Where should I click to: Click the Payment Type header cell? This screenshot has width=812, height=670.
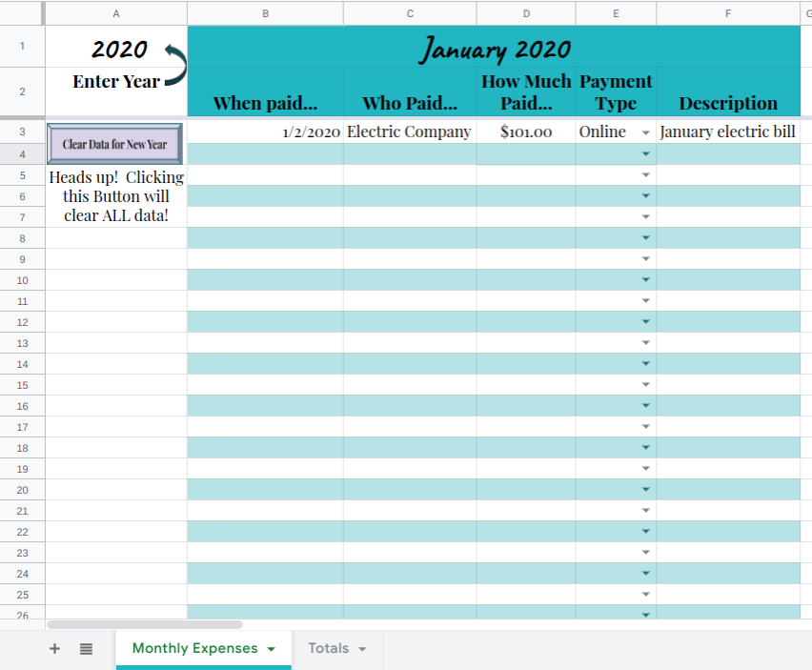[616, 91]
